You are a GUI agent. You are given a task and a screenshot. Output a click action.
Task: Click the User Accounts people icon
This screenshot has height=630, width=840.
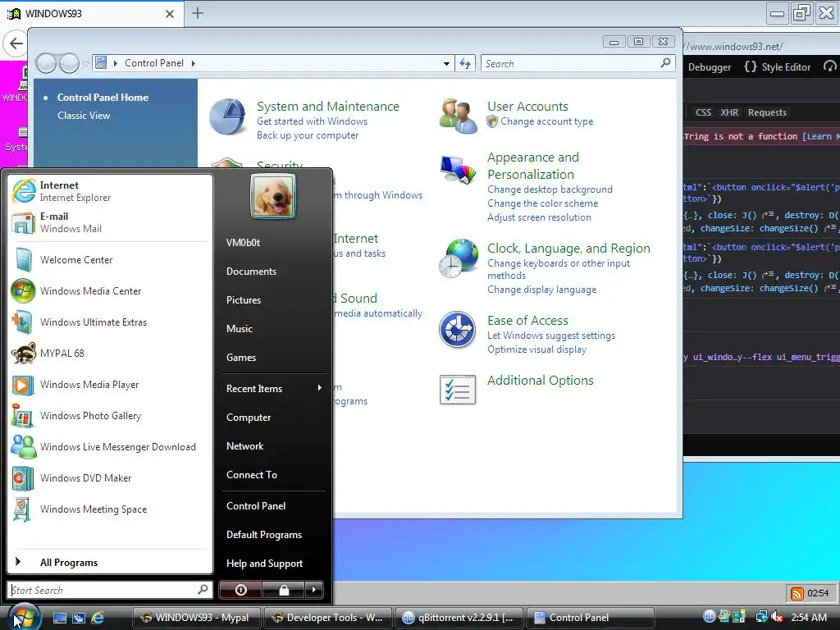click(458, 116)
